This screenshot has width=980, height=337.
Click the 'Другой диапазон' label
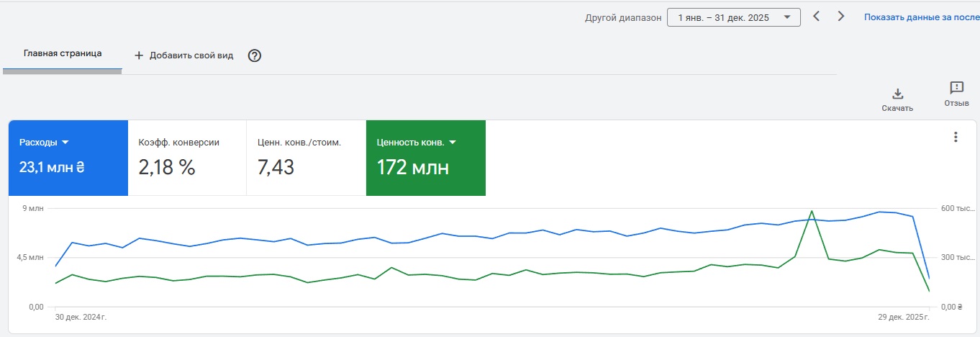[x=623, y=18]
